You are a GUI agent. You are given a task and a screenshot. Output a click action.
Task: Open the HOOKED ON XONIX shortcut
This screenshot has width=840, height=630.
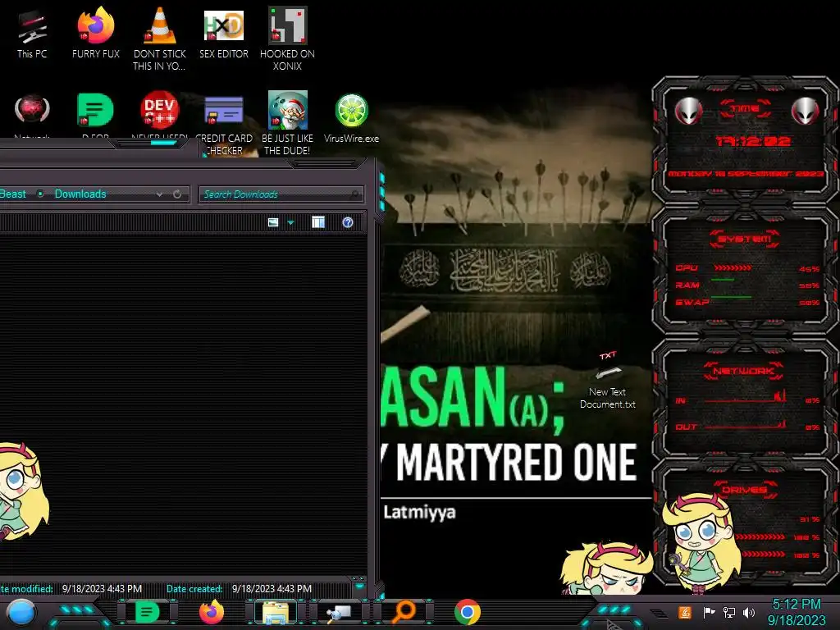click(288, 39)
